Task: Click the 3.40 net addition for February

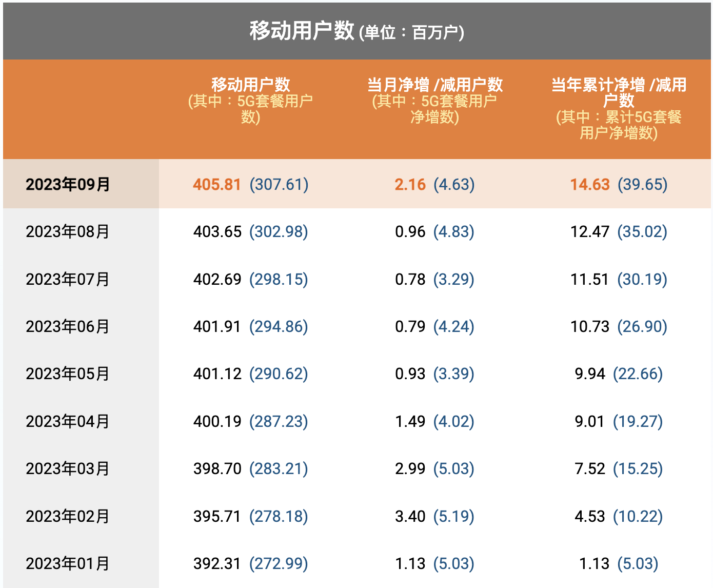Action: (410, 516)
